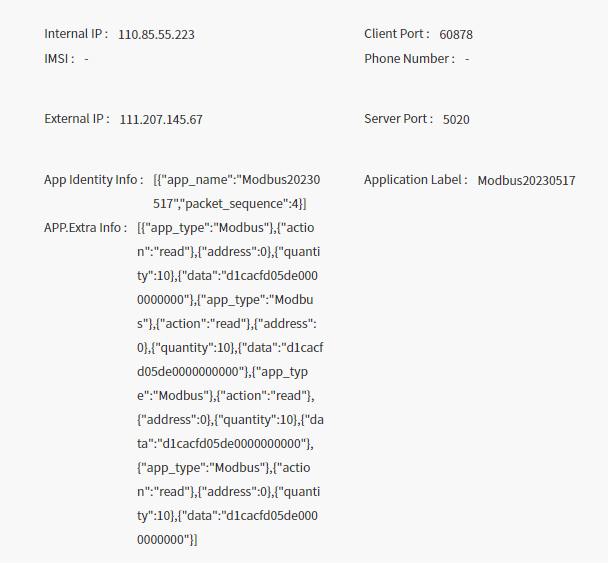608x563 pixels.
Task: Click the Internal IP label
Action: (x=75, y=34)
